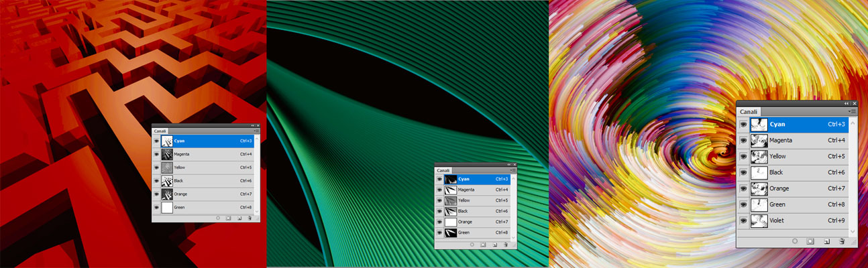868x268 pixels.
Task: Select the Black channel row in the swirl panel
Action: coord(794,172)
